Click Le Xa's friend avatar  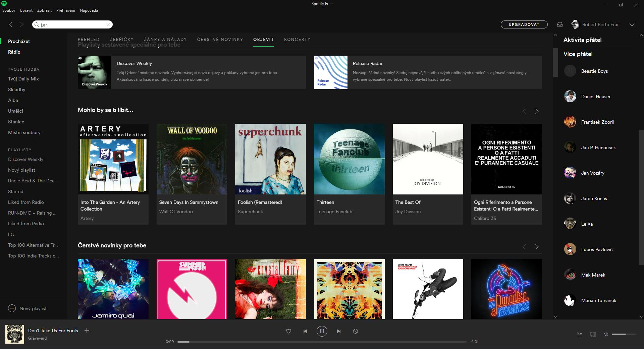[x=570, y=224]
